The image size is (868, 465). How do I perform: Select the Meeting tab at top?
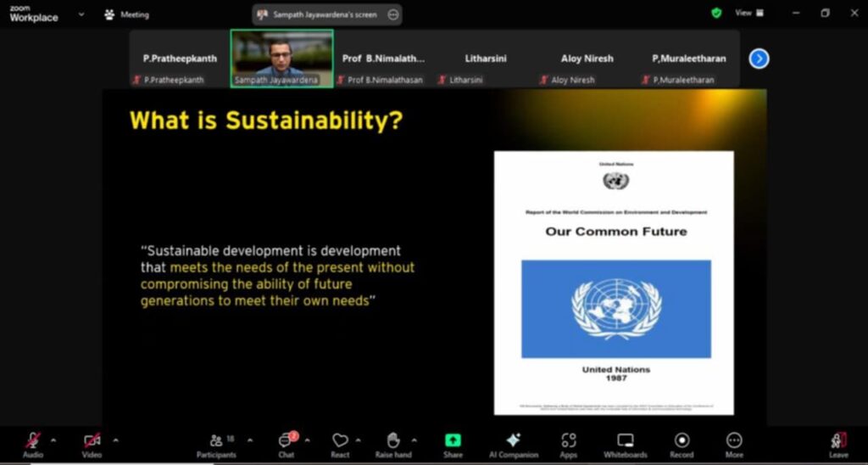pos(127,14)
